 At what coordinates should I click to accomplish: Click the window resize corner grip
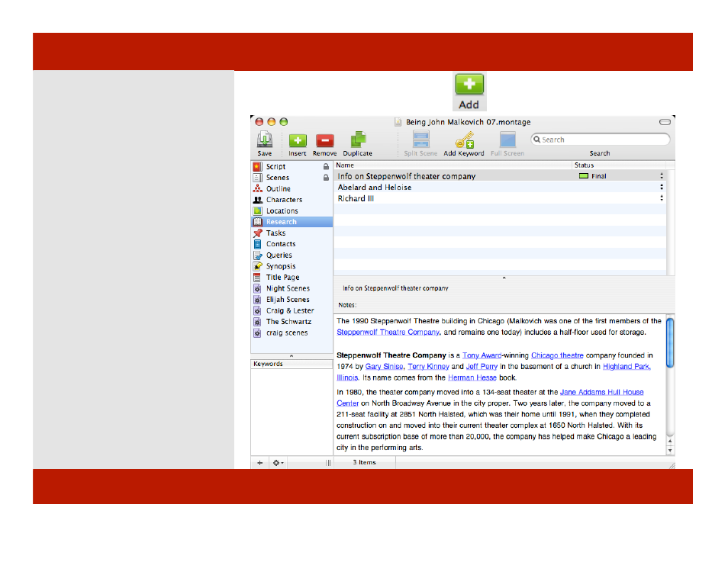click(x=672, y=465)
